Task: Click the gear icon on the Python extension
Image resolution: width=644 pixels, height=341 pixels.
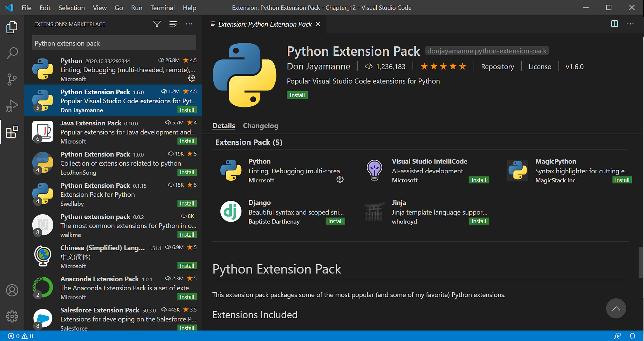Action: tap(191, 78)
